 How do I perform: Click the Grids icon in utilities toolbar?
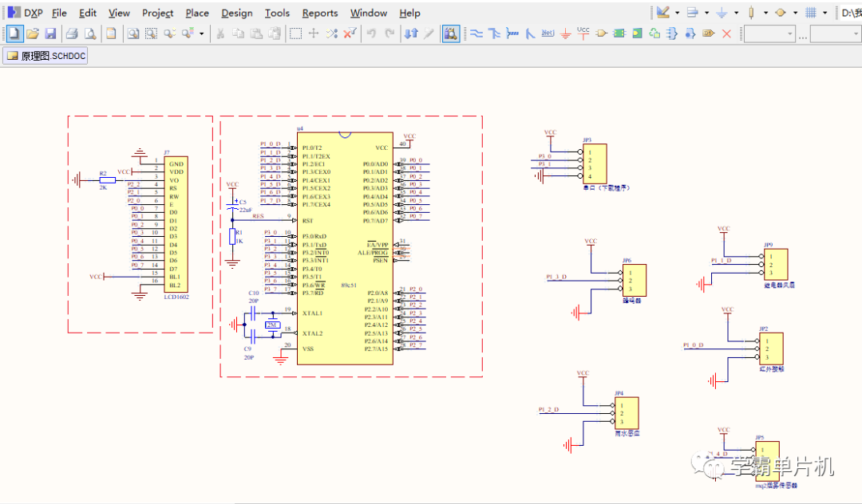pyautogui.click(x=811, y=13)
